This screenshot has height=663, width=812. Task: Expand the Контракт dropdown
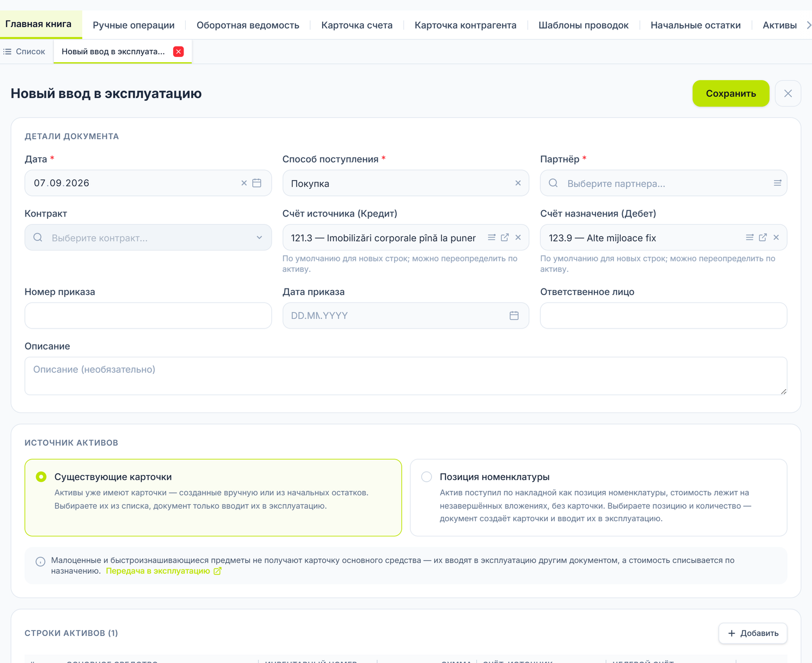259,238
